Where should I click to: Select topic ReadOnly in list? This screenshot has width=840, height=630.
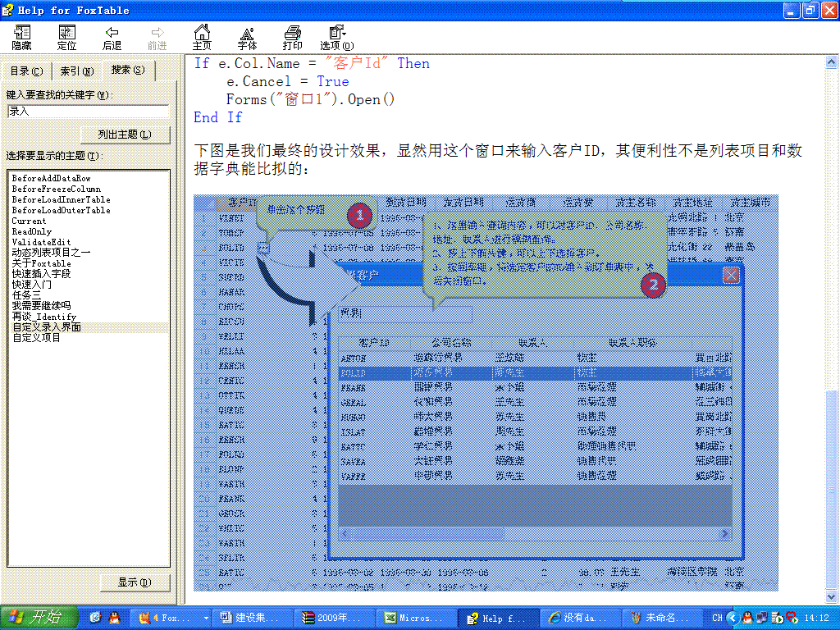(32, 231)
